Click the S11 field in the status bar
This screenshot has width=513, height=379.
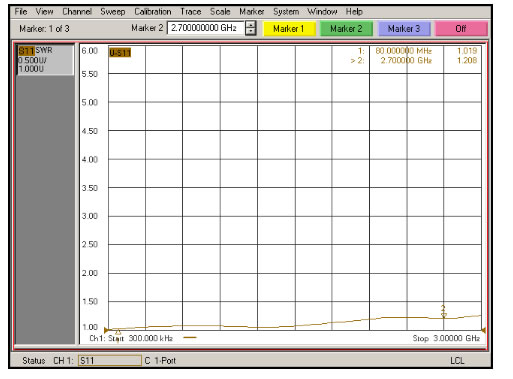pyautogui.click(x=110, y=361)
